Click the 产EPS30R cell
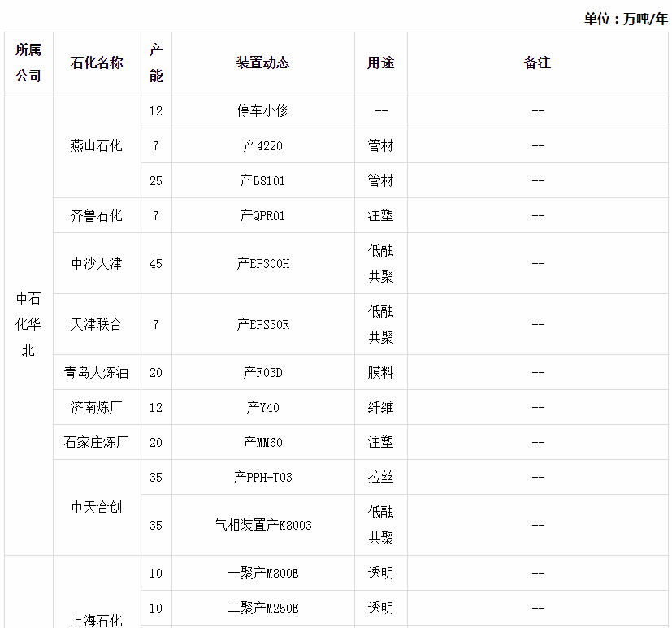This screenshot has height=628, width=672. [x=262, y=324]
